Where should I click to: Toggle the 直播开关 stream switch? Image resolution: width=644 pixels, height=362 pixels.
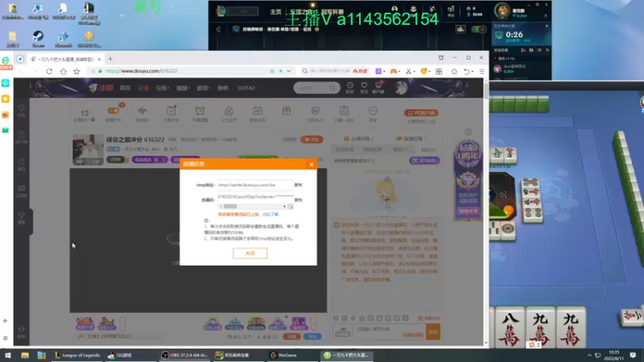[114, 111]
